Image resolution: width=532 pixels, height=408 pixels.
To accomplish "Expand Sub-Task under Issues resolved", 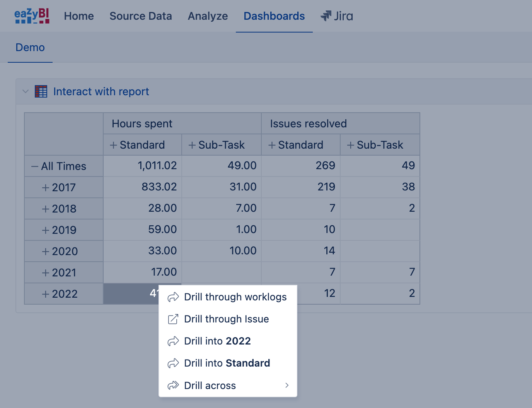I will (x=351, y=145).
